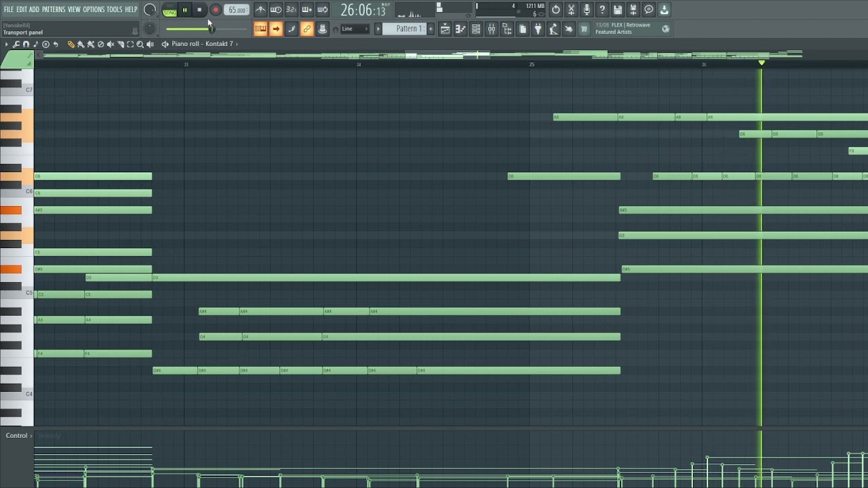Toggle the orange arrow step button
868x488 pixels.
(276, 28)
